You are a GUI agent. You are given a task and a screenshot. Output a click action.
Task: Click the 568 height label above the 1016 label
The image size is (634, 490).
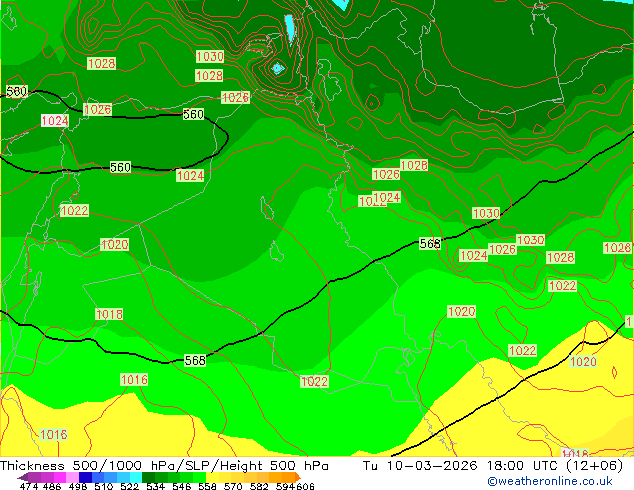[x=195, y=360]
